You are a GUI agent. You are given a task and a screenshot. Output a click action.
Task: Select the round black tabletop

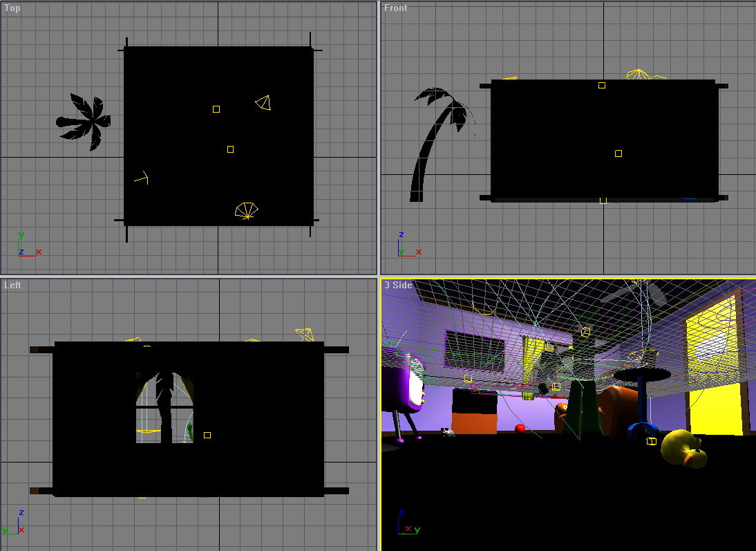[x=642, y=375]
